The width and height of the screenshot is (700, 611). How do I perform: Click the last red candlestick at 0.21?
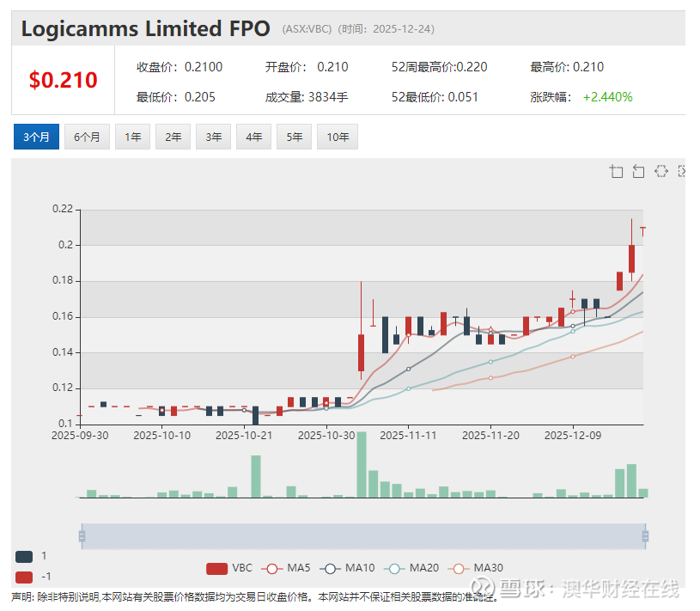point(642,231)
